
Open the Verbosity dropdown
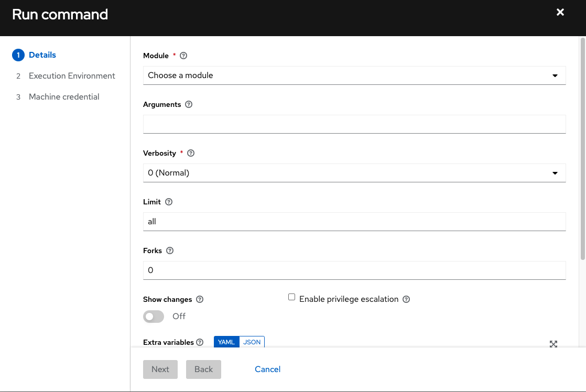click(354, 172)
